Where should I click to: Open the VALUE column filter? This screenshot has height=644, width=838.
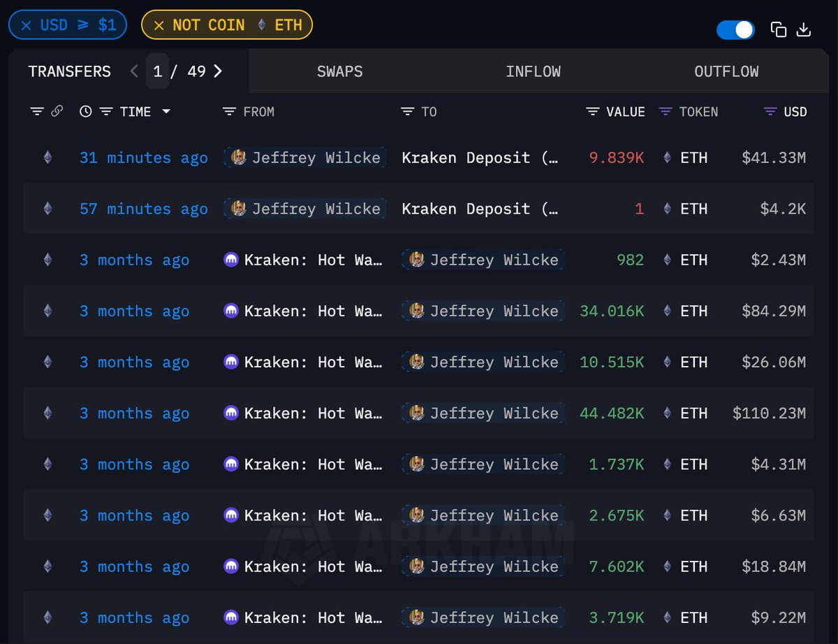click(593, 112)
